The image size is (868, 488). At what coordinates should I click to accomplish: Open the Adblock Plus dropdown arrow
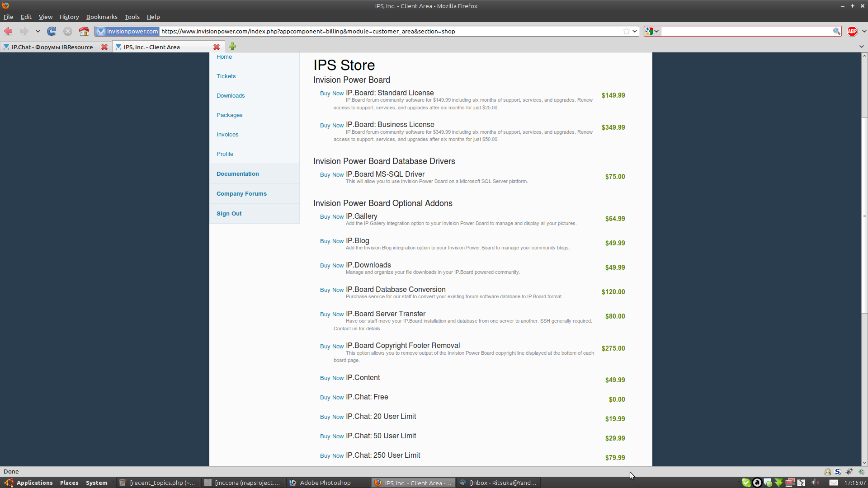[x=864, y=31]
